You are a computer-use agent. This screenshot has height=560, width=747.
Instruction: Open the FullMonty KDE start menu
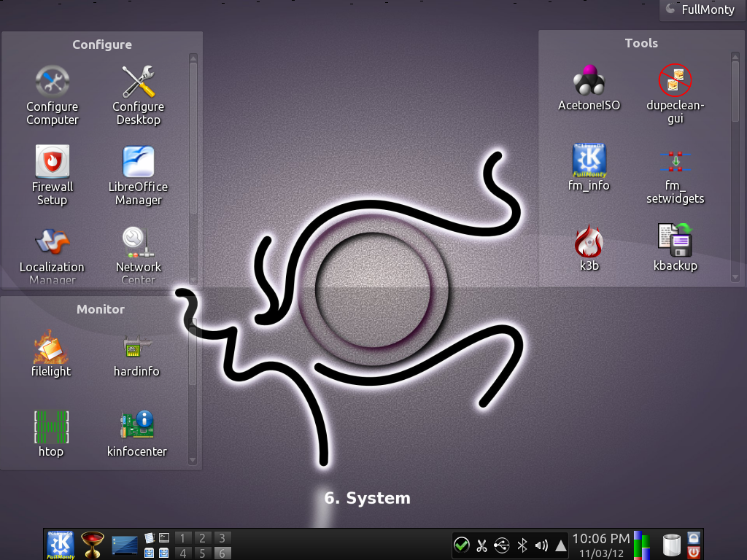pyautogui.click(x=61, y=545)
